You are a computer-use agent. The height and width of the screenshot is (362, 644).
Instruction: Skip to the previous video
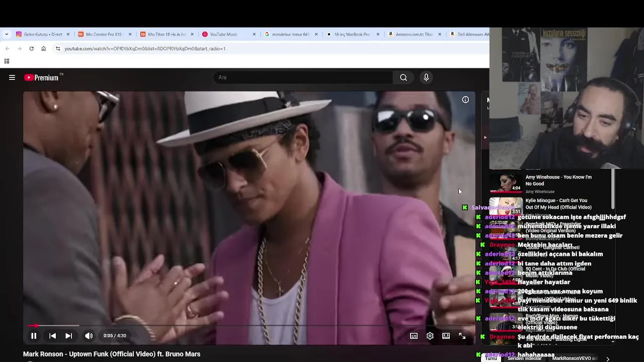[x=52, y=336]
